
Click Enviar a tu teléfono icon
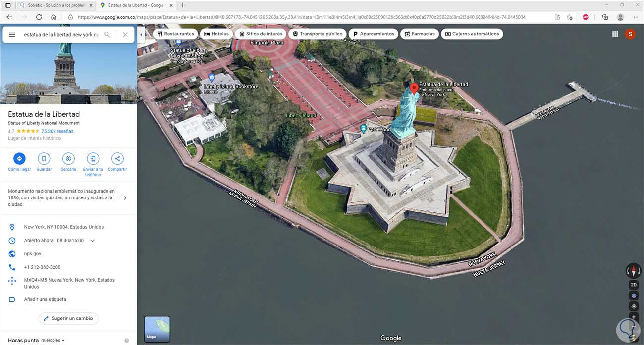pyautogui.click(x=93, y=159)
